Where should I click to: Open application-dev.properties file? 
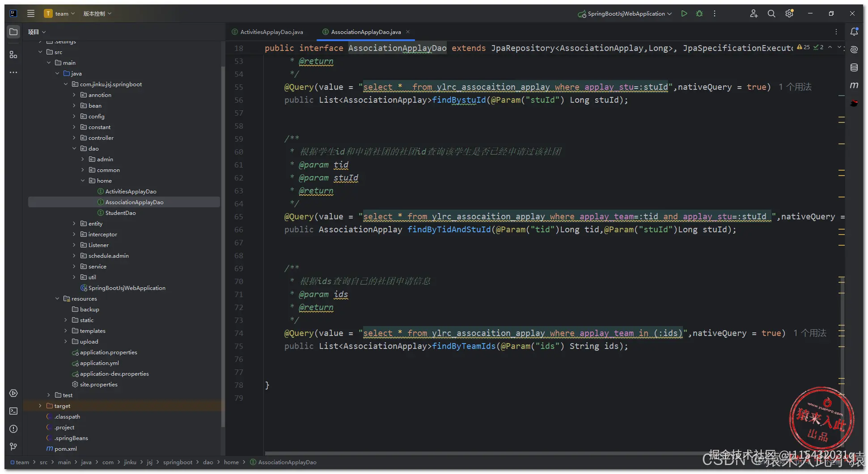pos(110,374)
